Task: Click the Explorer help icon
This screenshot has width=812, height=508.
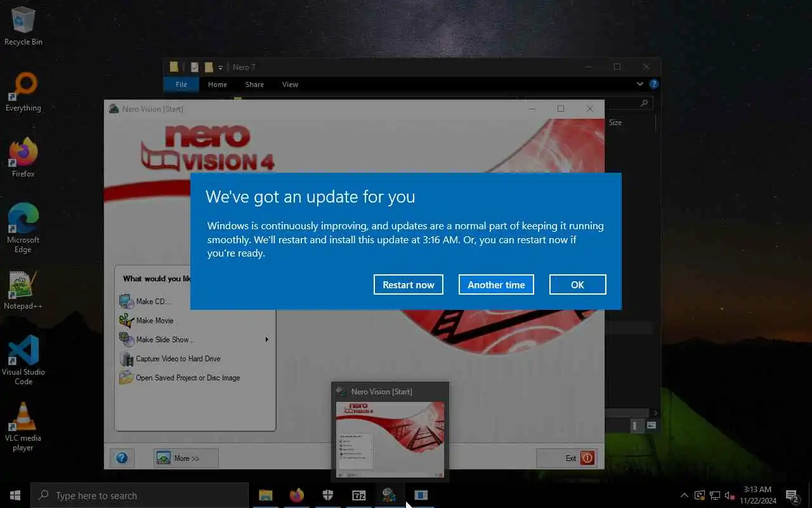Action: [x=654, y=84]
